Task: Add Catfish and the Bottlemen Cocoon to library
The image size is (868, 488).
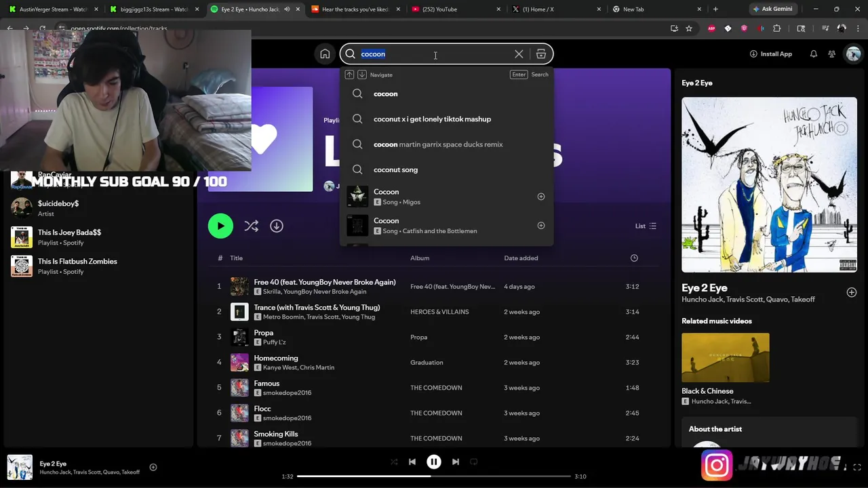Action: (x=541, y=226)
